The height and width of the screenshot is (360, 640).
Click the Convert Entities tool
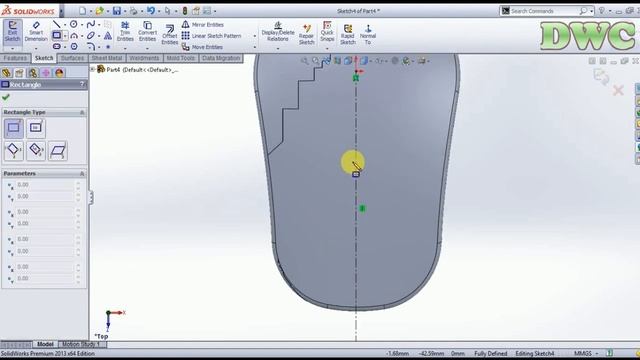pyautogui.click(x=147, y=31)
